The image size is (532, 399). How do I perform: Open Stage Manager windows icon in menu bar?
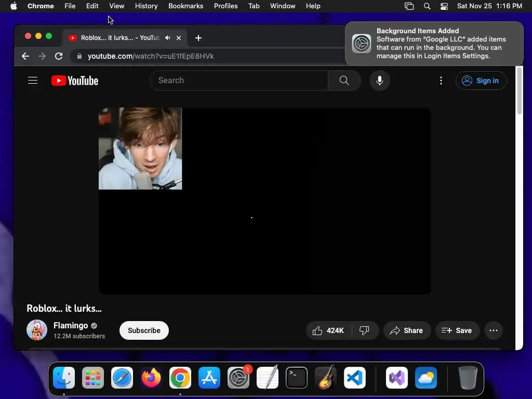tap(409, 6)
